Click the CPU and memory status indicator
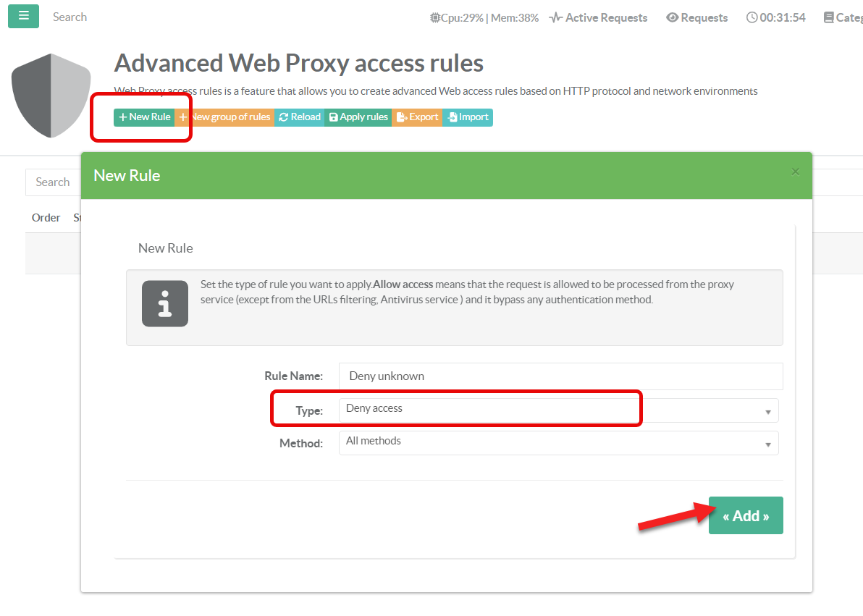This screenshot has height=616, width=863. 484,18
